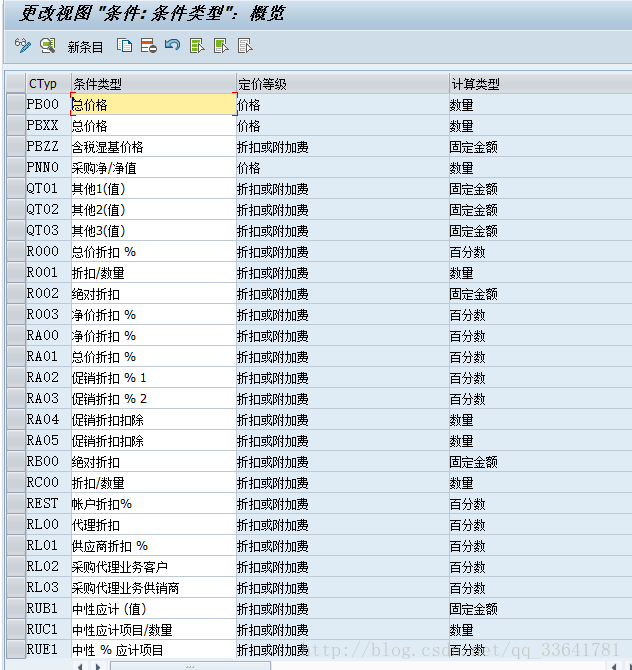The height and width of the screenshot is (670, 632).
Task: Click 固定金额 calculation type in PBZZ row
Action: point(473,147)
